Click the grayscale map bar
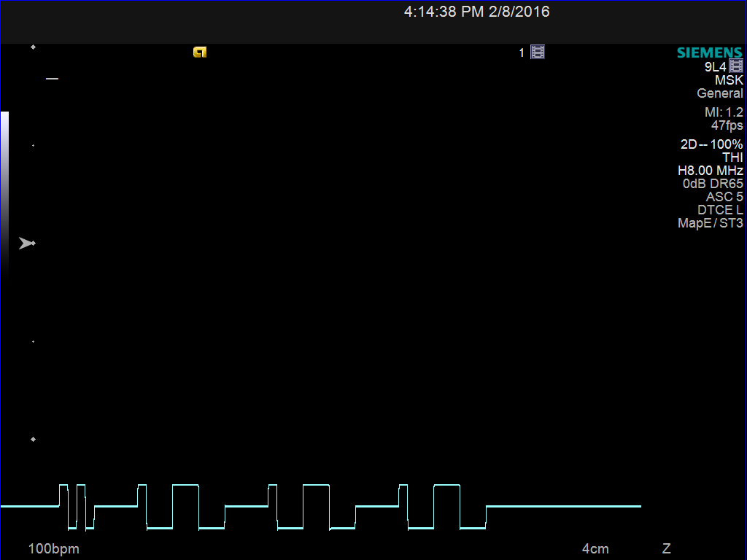This screenshot has height=560, width=747. (4, 192)
